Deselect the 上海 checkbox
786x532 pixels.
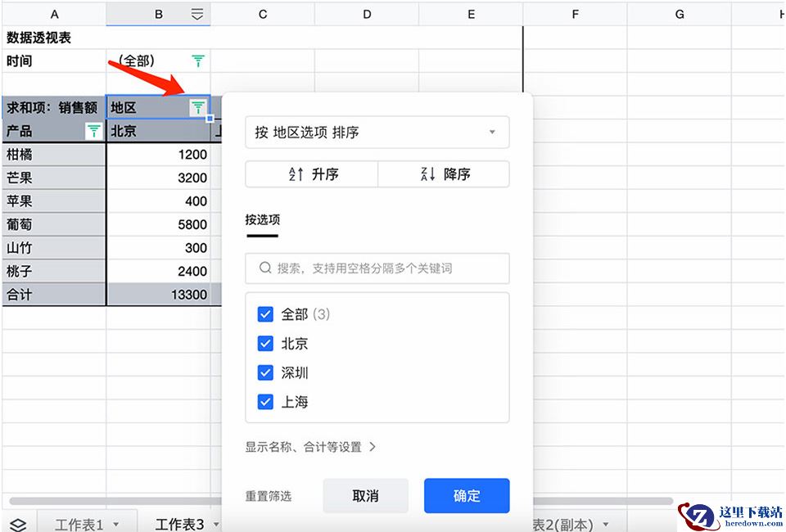pyautogui.click(x=265, y=402)
